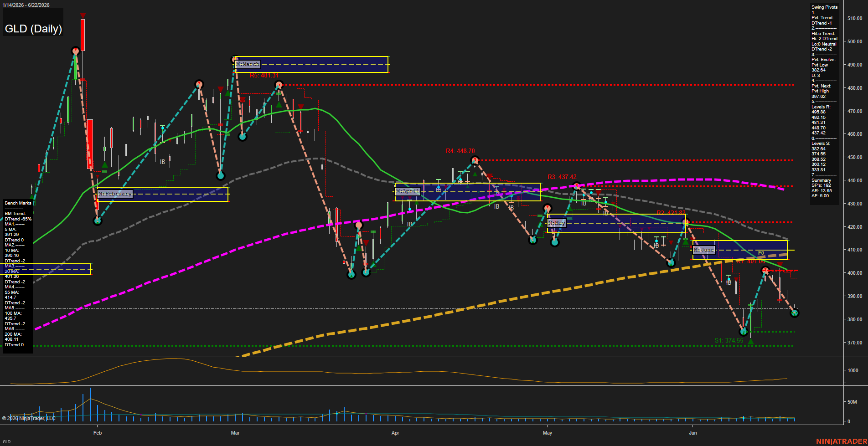868x446 pixels.
Task: Click the SP's: 192 summary line
Action: [x=821, y=185]
